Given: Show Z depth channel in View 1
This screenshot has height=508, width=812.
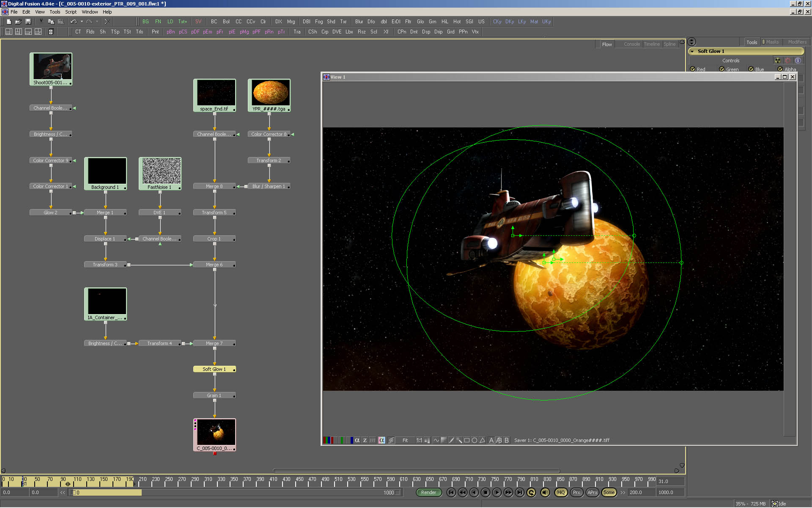Looking at the screenshot, I should [365, 440].
